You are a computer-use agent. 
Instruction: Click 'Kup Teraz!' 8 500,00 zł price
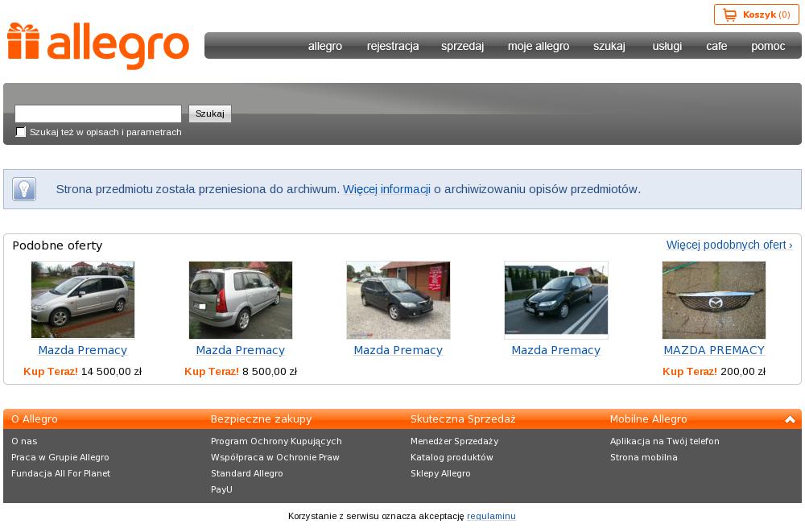click(x=240, y=371)
